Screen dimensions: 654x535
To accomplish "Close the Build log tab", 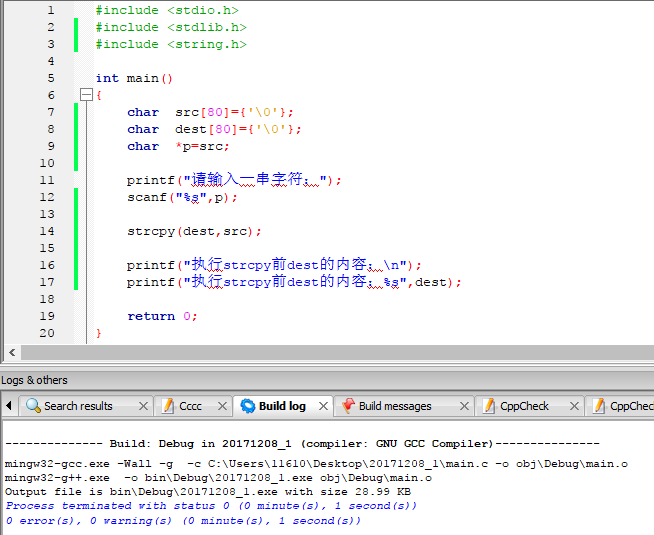I will 323,406.
